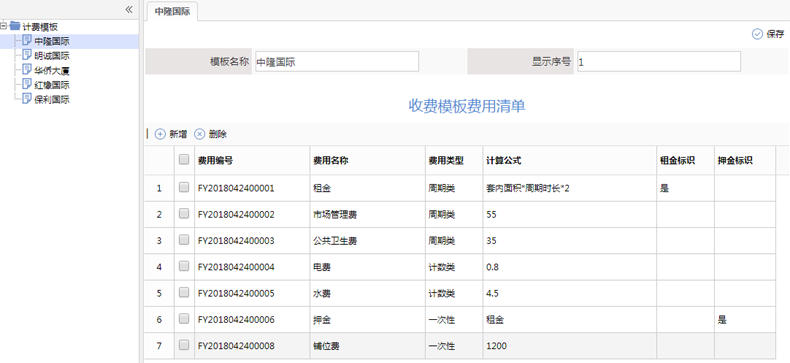This screenshot has width=790, height=363.
Task: Click the document icon beside 明诚国际
Action: pos(27,55)
